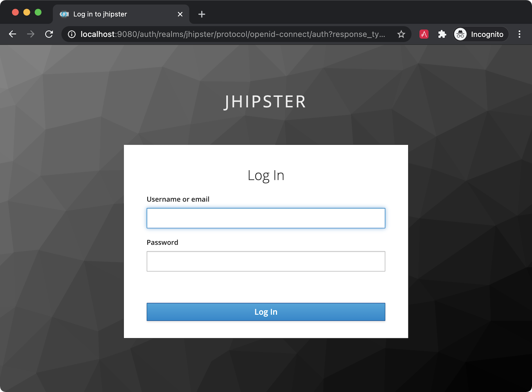532x392 pixels.
Task: Click the back navigation arrow
Action: pyautogui.click(x=13, y=34)
